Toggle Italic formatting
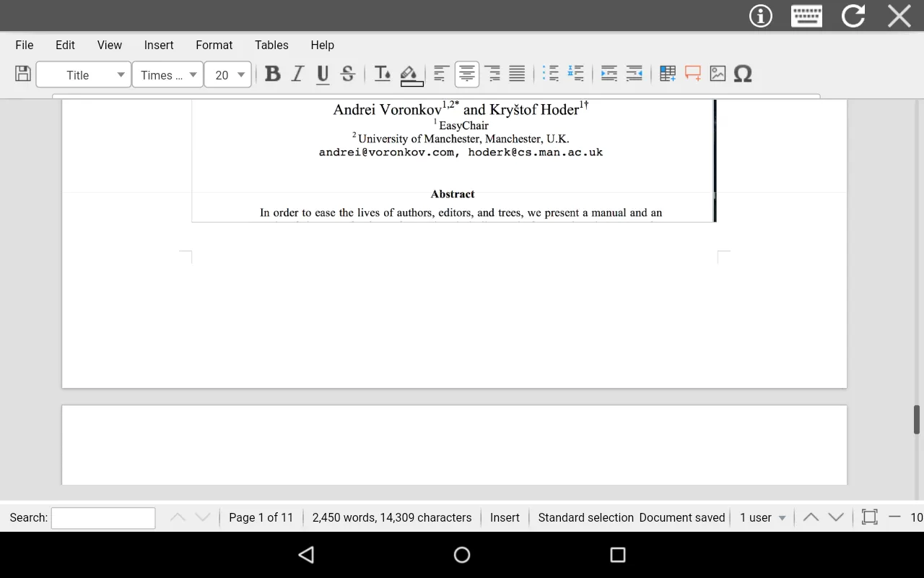 [x=297, y=74]
